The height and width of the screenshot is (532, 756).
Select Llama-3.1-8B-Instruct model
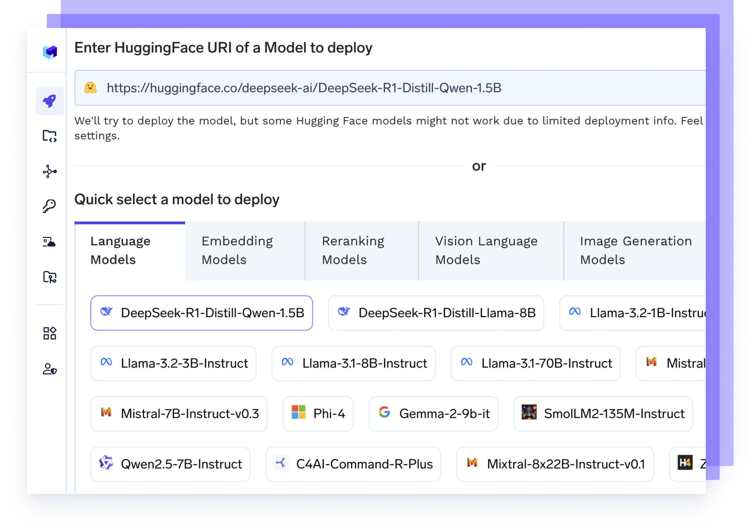(354, 363)
